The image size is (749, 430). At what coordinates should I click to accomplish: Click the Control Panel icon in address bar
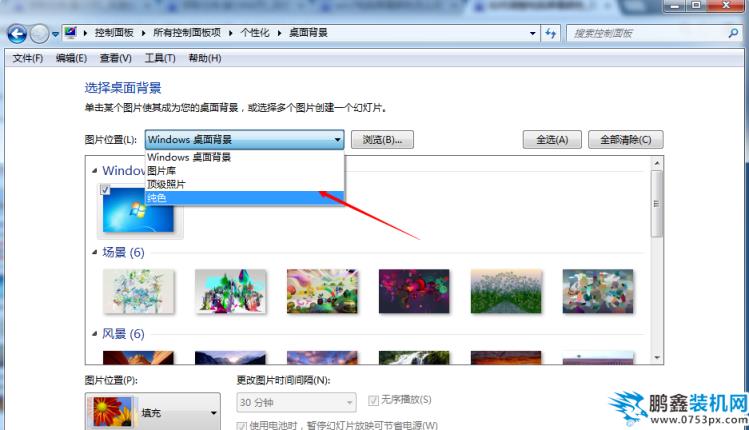coord(71,32)
